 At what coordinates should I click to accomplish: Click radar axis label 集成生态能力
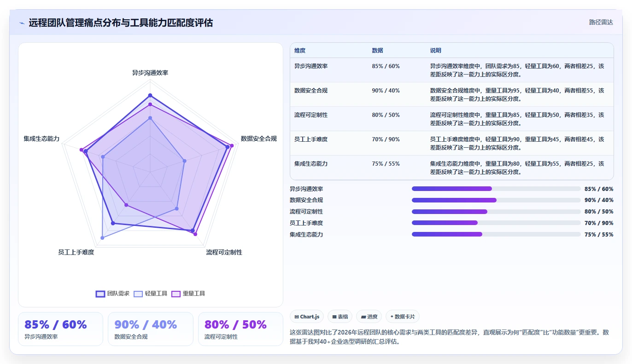point(41,139)
